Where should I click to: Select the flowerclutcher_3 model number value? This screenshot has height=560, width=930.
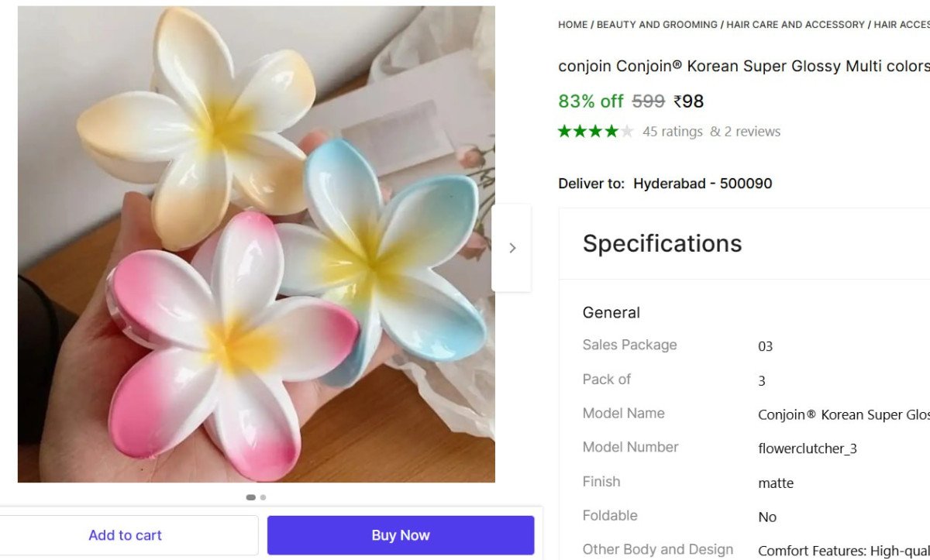(807, 448)
